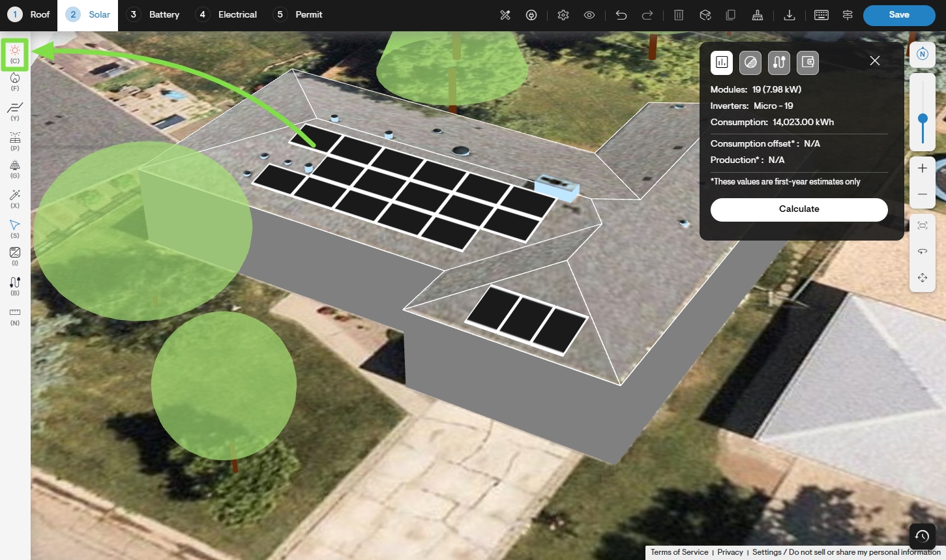Click the blue Save button
The height and width of the screenshot is (560, 946).
(x=898, y=15)
